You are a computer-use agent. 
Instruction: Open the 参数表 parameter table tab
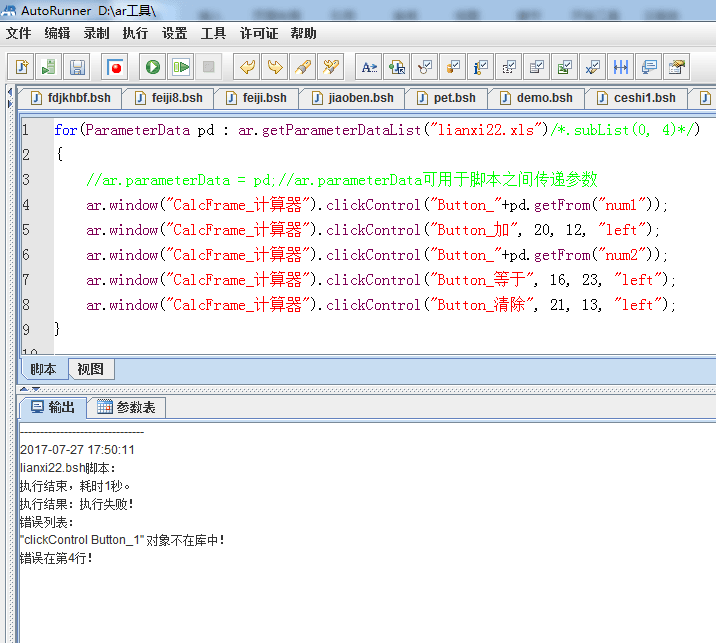(x=126, y=407)
